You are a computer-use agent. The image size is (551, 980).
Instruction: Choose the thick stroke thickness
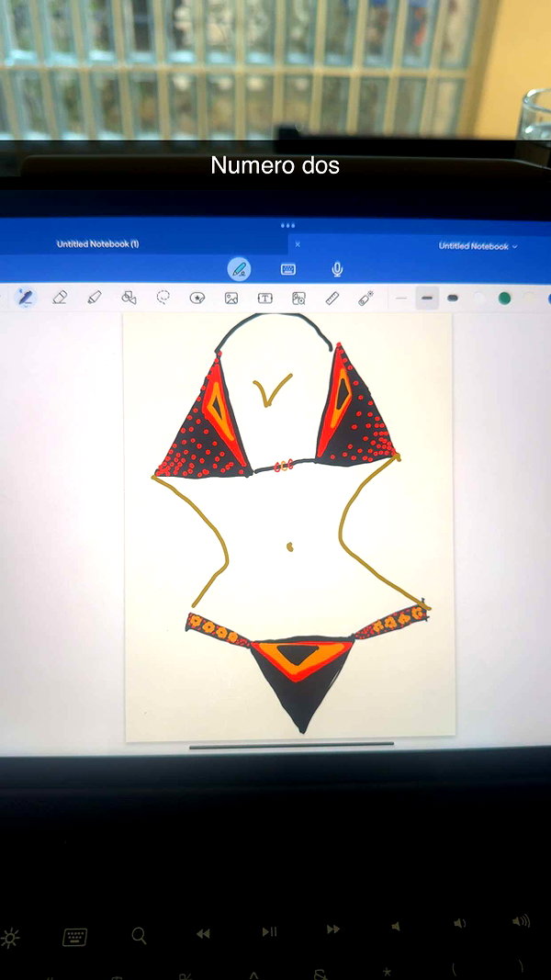(x=453, y=299)
